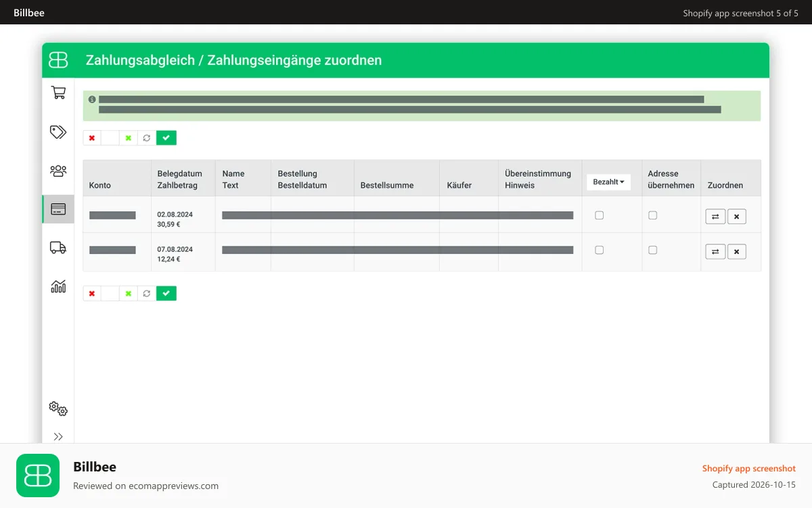The height and width of the screenshot is (508, 812).
Task: Click X button in 07.08.2024 row
Action: [737, 252]
